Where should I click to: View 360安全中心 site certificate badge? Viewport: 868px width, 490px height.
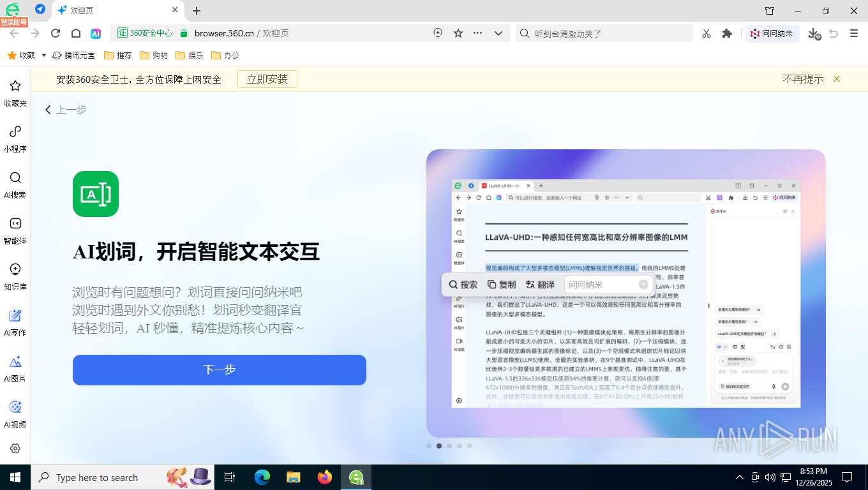coord(145,33)
